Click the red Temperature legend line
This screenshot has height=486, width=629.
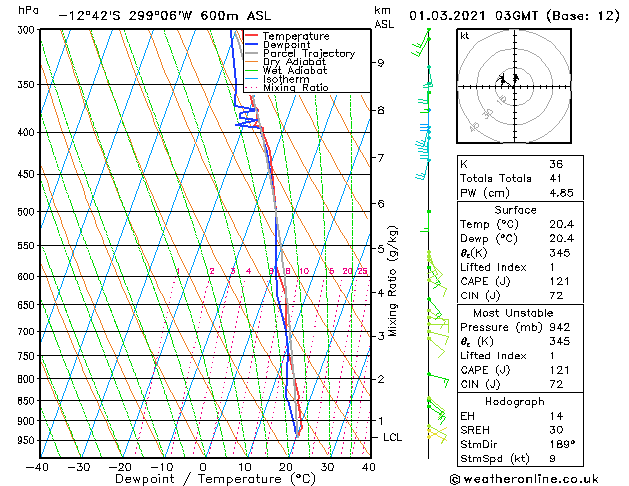click(251, 36)
